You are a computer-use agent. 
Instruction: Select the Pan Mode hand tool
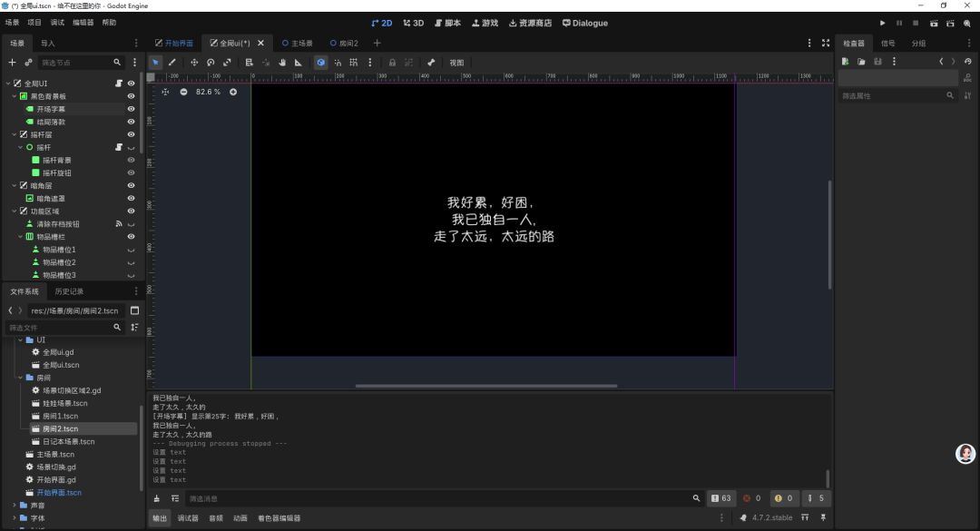coord(282,63)
